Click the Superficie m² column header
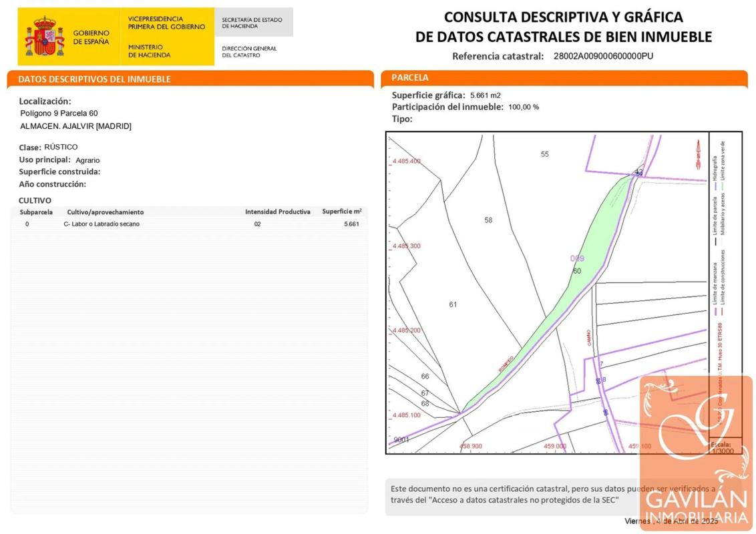The height and width of the screenshot is (534, 756). [x=341, y=212]
